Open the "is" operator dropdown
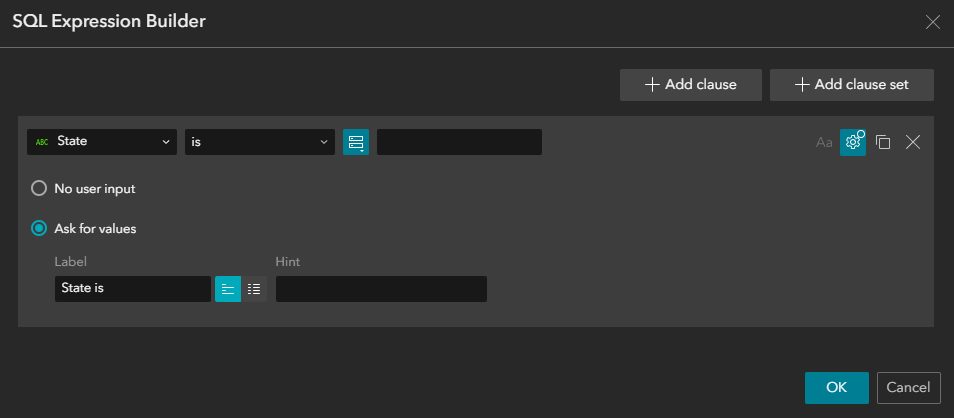 (260, 142)
